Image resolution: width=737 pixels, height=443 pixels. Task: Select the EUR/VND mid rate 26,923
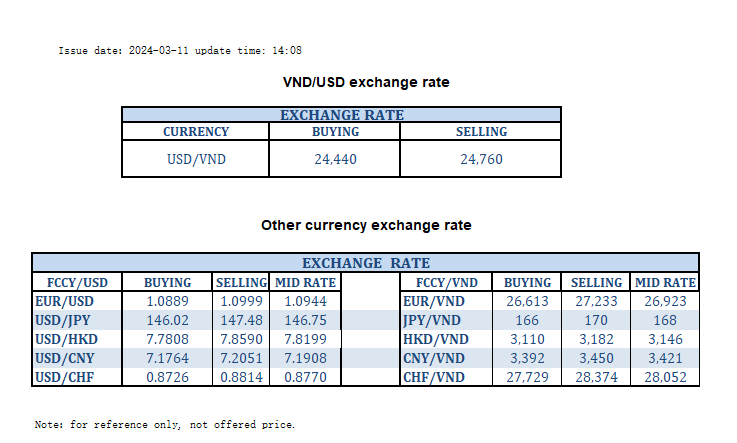click(665, 300)
